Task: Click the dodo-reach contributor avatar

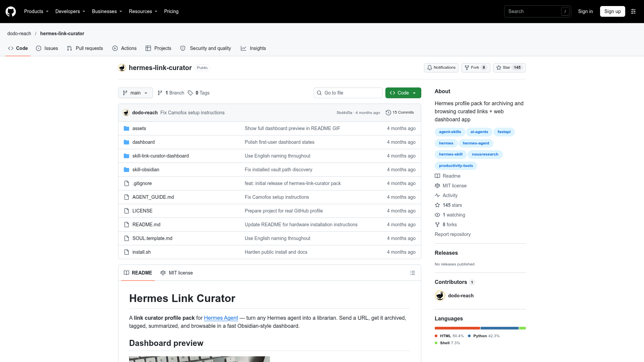Action: [440, 296]
